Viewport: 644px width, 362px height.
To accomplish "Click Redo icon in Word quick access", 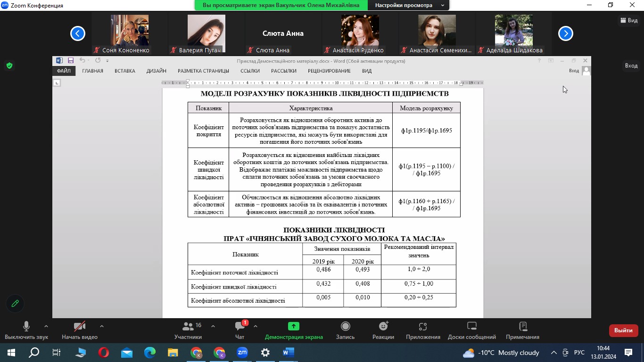I will (98, 60).
